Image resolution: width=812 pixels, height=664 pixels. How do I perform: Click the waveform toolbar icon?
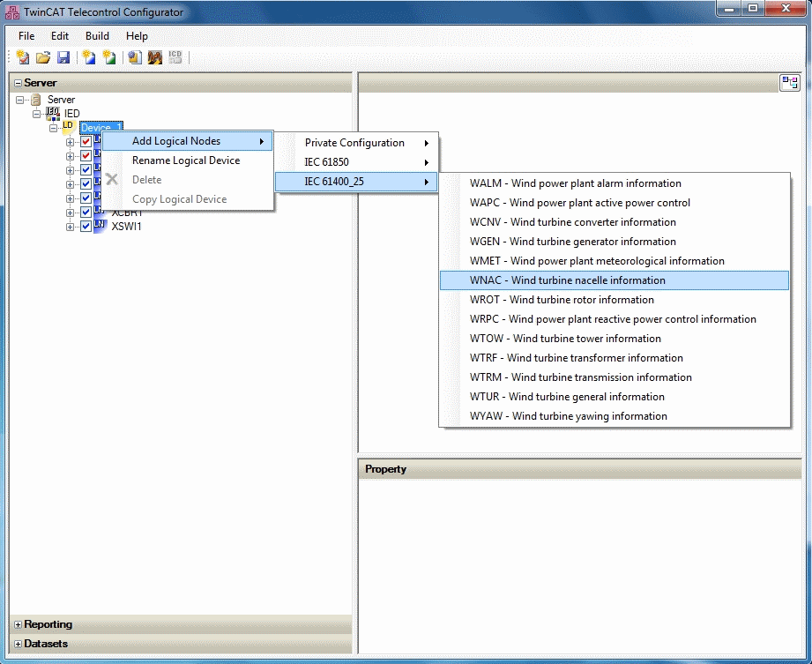pos(155,57)
